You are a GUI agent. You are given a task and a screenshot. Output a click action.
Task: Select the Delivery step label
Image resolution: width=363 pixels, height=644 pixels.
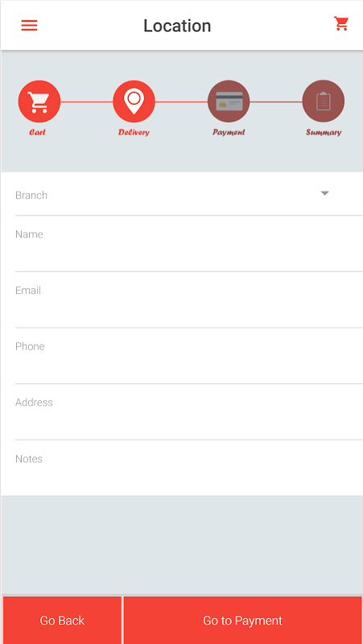click(x=134, y=132)
